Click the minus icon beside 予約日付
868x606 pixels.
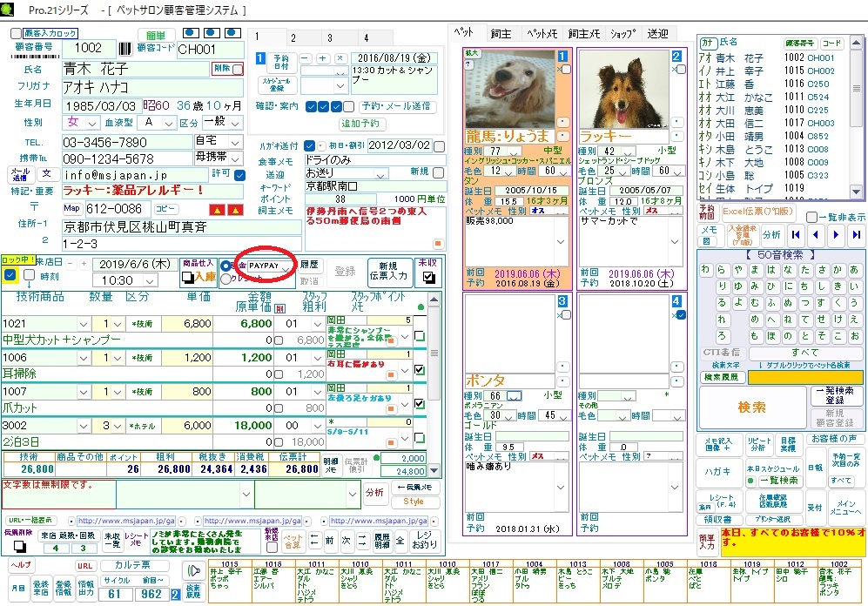306,58
